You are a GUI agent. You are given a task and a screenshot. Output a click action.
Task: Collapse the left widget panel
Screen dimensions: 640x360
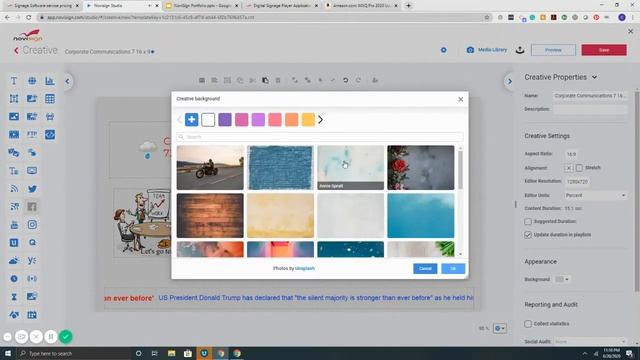click(68, 81)
